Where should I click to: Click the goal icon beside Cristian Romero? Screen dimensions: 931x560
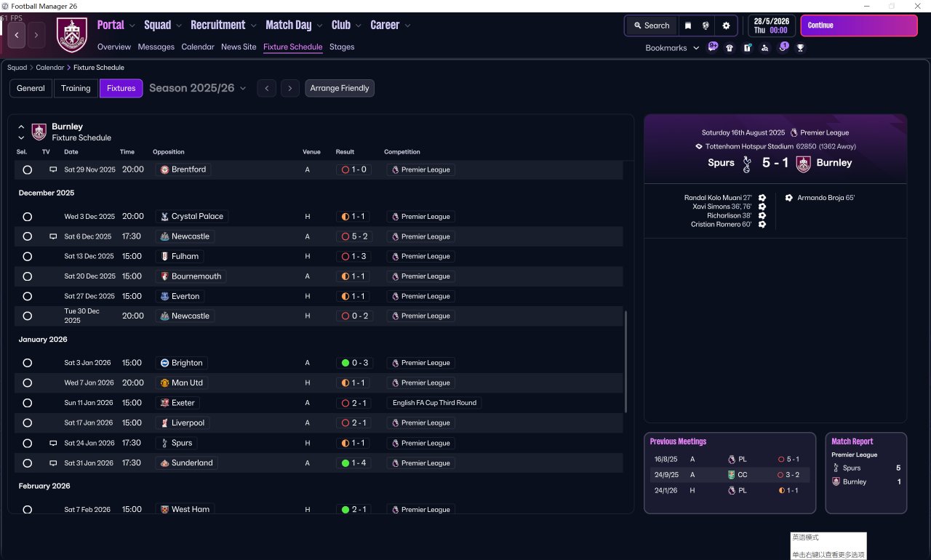point(762,225)
